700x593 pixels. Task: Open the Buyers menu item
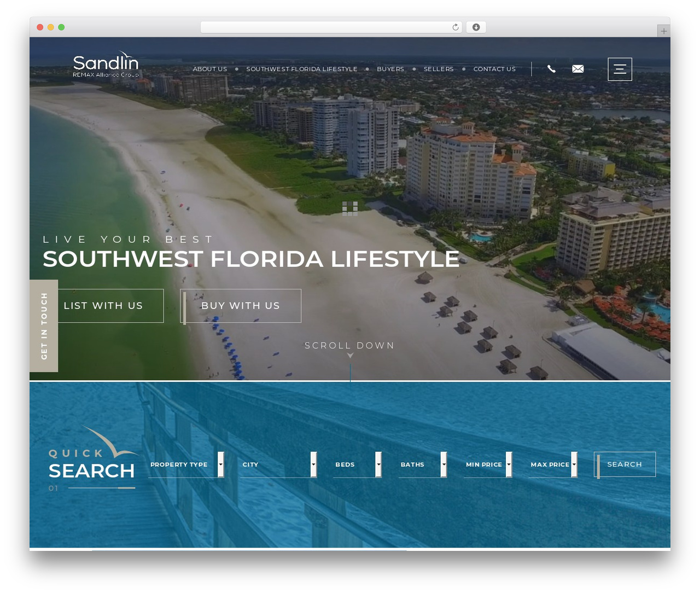pos(390,69)
